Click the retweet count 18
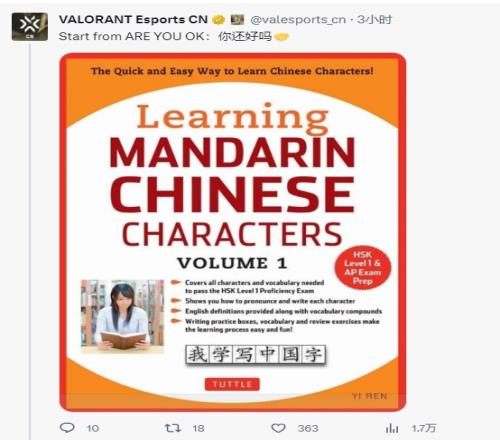 pyautogui.click(x=198, y=428)
